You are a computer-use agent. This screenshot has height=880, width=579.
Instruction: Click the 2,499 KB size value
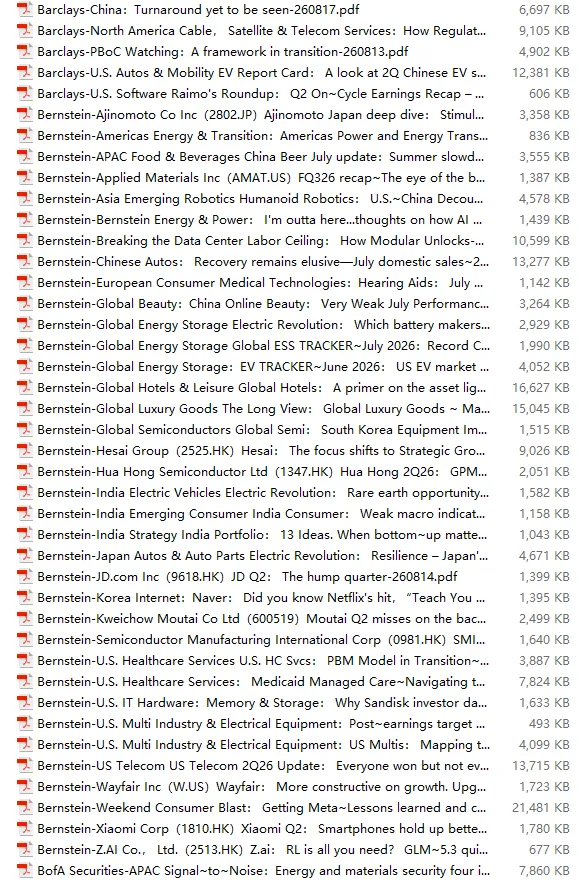[544, 618]
